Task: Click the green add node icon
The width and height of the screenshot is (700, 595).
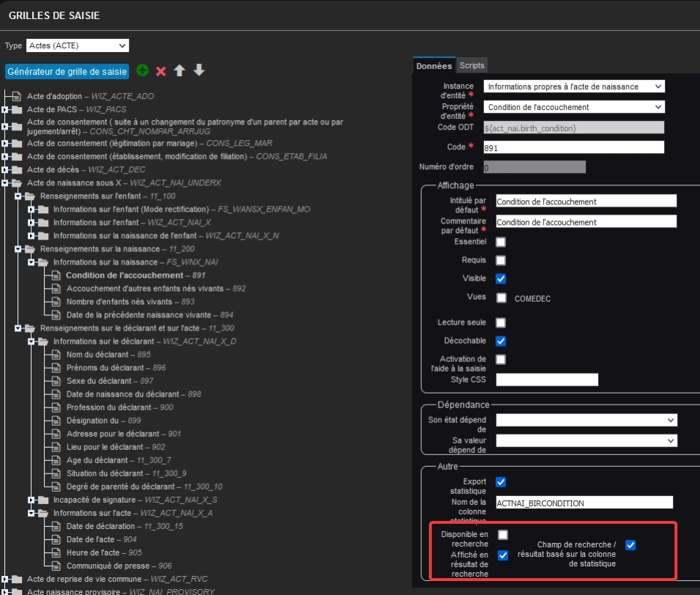Action: click(x=142, y=71)
